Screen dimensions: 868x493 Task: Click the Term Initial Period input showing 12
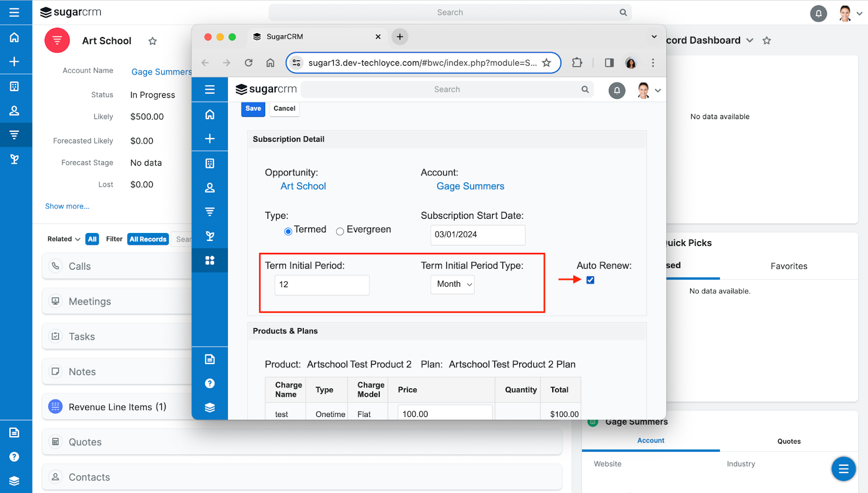pyautogui.click(x=322, y=285)
